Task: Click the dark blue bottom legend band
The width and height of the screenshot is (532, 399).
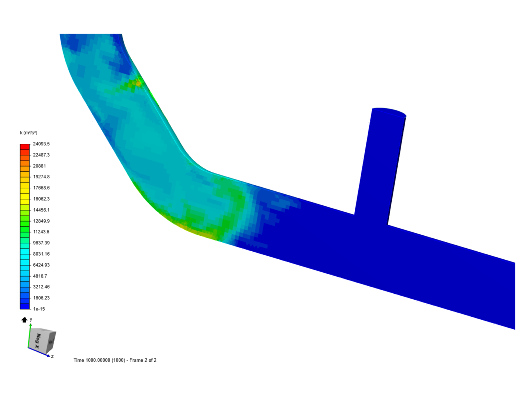Action: point(25,306)
